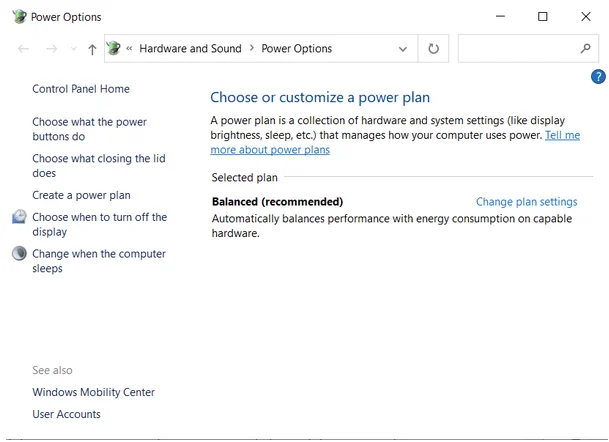Open Create a power plan

[x=81, y=195]
